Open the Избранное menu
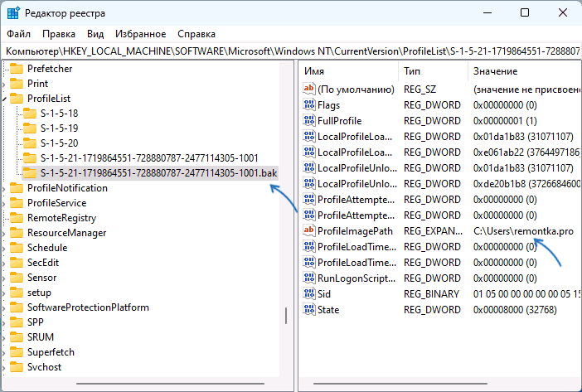The image size is (582, 392). tap(141, 34)
